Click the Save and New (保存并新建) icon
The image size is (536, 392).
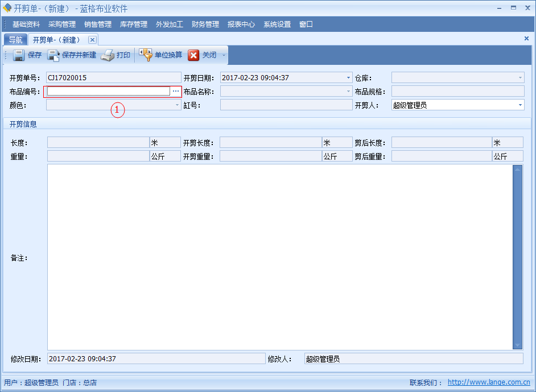(x=53, y=55)
